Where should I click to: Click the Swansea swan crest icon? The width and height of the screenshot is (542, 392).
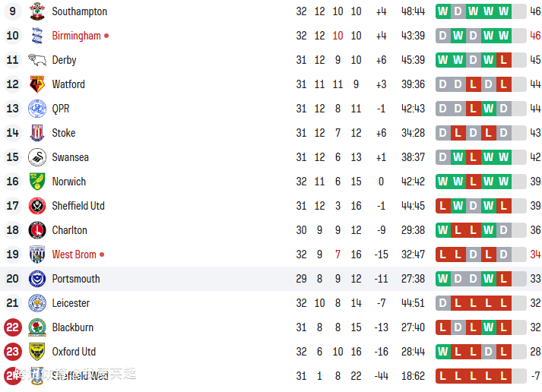click(36, 157)
